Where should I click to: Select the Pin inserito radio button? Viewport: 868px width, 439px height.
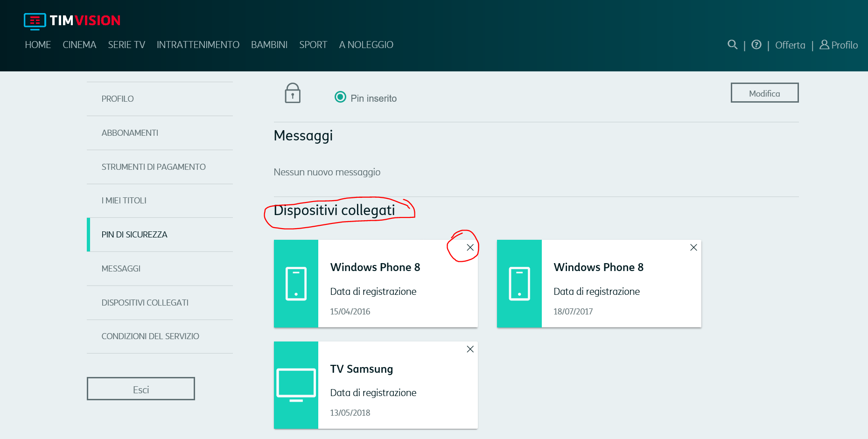340,97
